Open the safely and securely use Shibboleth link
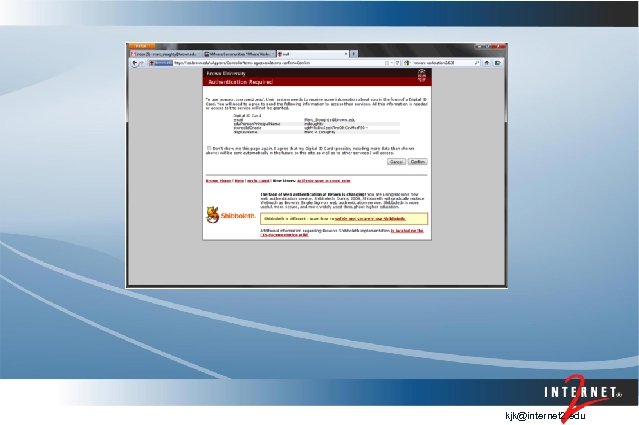Screen dimensions: 639x425 pos(370,219)
